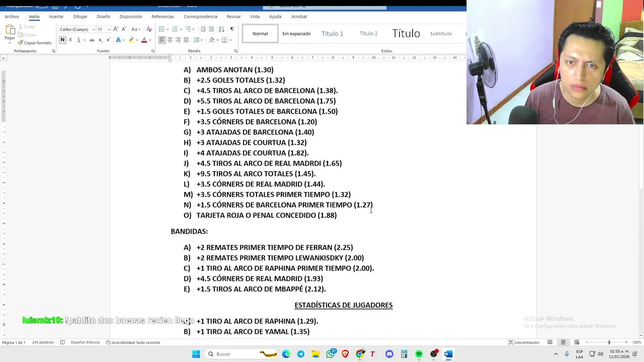Viewport: 644px width, 362px height.
Task: Apply the large Título style
Action: (x=406, y=34)
